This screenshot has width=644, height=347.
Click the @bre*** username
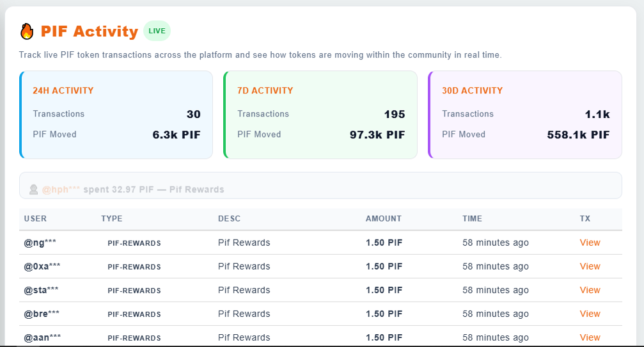coord(42,314)
